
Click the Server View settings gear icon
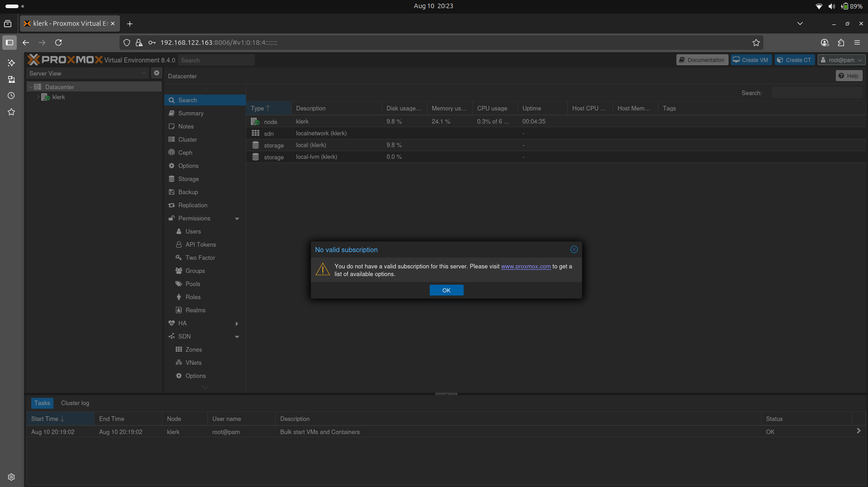[156, 73]
